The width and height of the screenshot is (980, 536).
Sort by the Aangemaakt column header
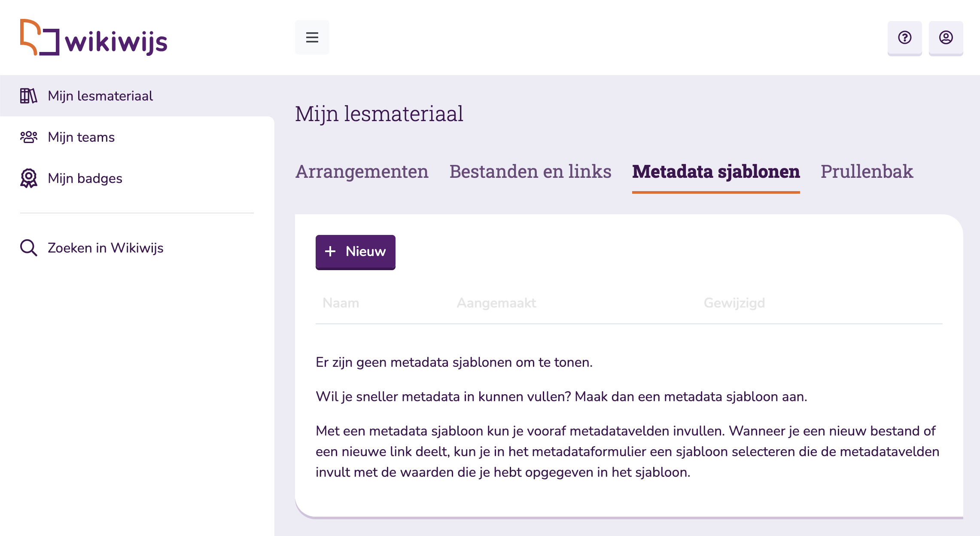coord(496,303)
